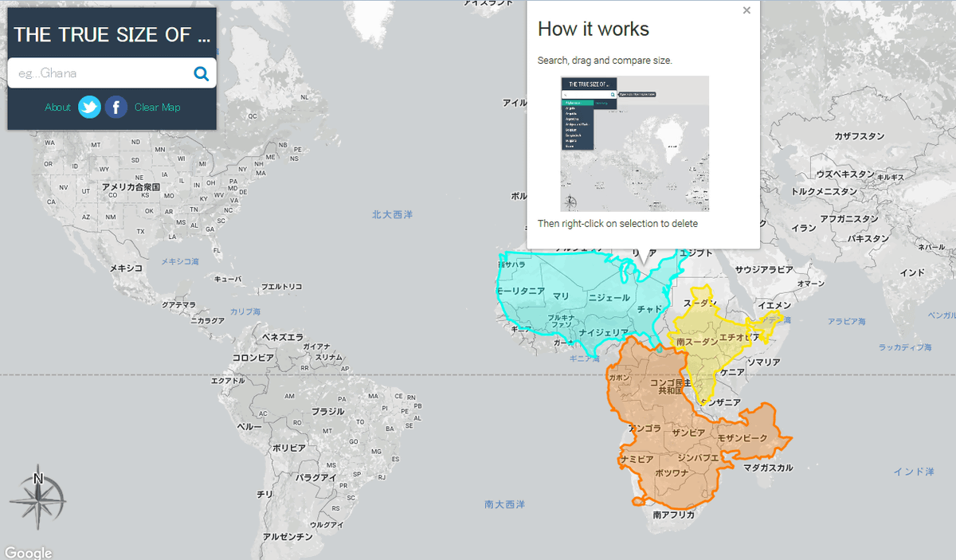Click the アメリカ合衆国 map label
Screen dimensions: 956x560
[x=131, y=186]
